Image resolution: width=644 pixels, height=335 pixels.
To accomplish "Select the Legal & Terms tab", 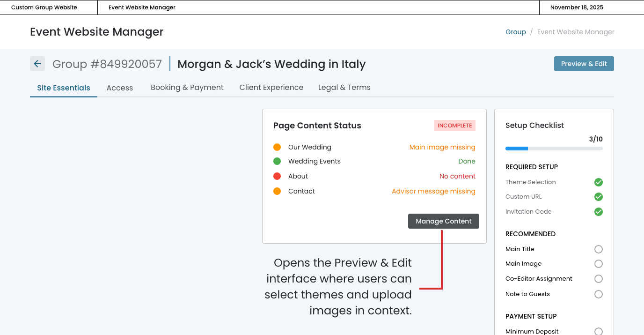I will click(x=344, y=88).
